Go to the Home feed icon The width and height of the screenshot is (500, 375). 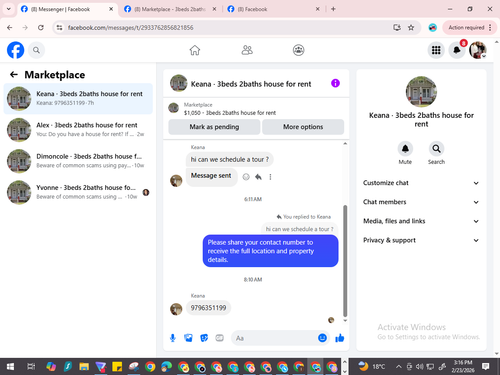pos(195,50)
